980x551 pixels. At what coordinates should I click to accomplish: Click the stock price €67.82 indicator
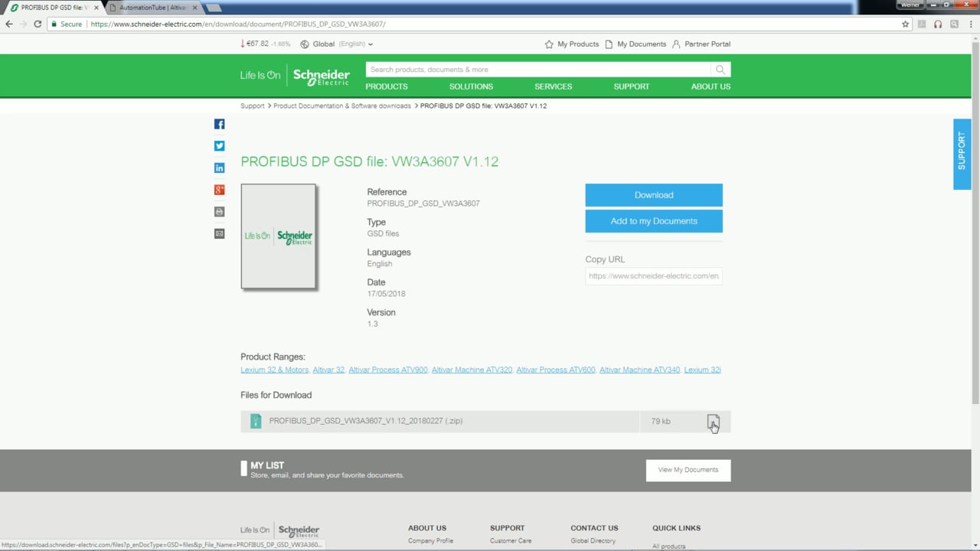[266, 44]
